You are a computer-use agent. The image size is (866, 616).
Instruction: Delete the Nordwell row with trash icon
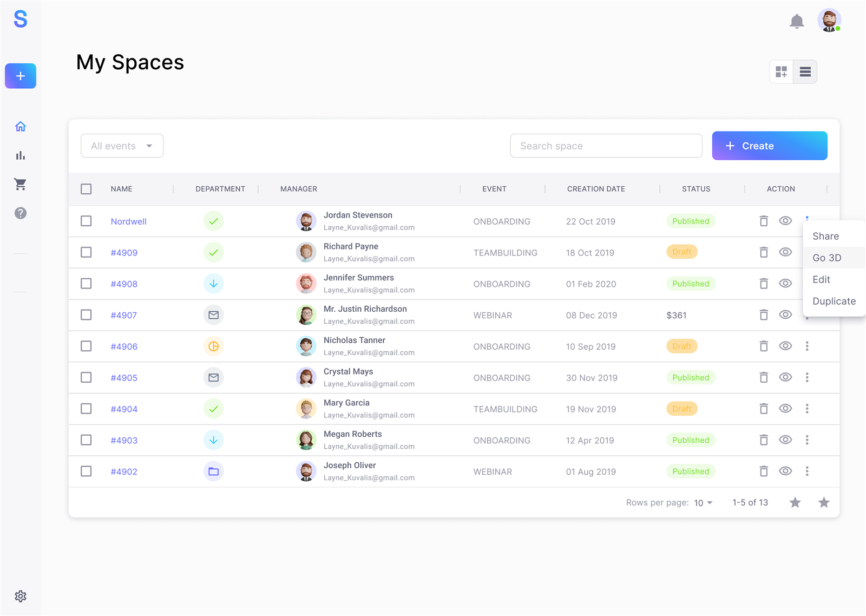pos(764,221)
